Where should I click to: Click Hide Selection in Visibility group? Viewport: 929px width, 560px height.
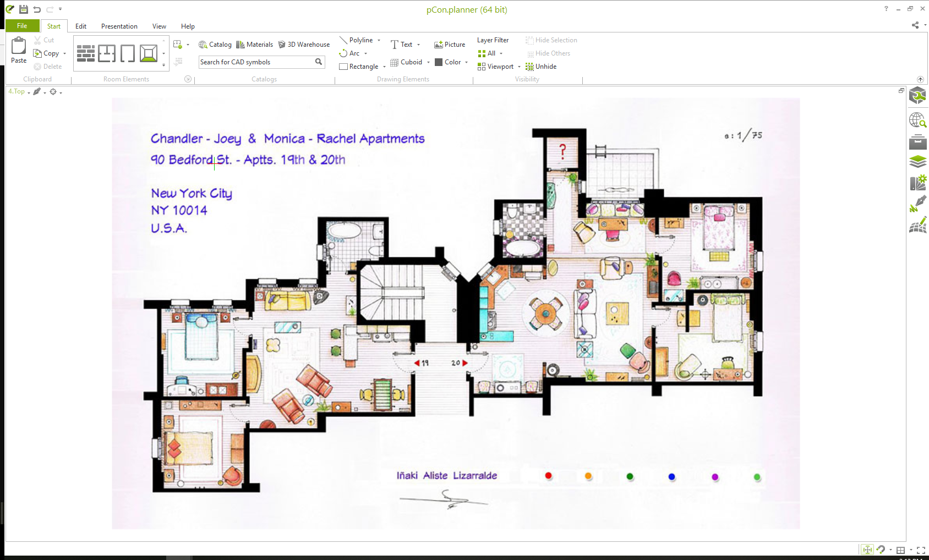[551, 40]
